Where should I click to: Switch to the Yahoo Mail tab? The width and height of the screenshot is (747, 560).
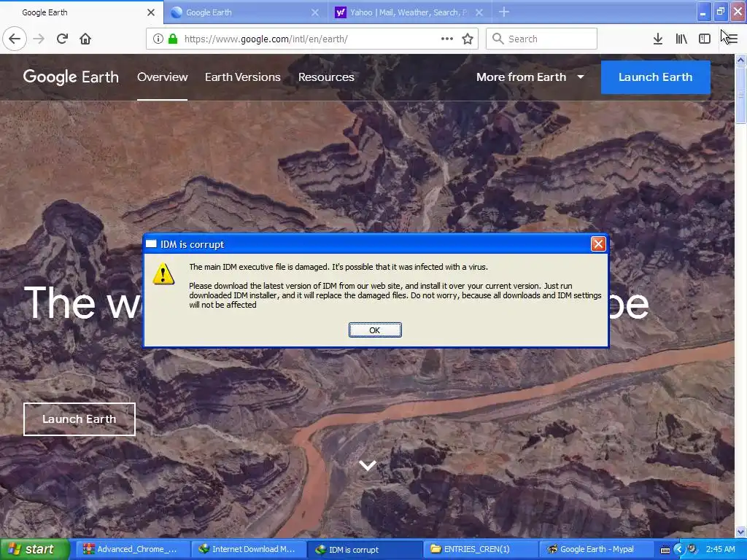pyautogui.click(x=409, y=12)
